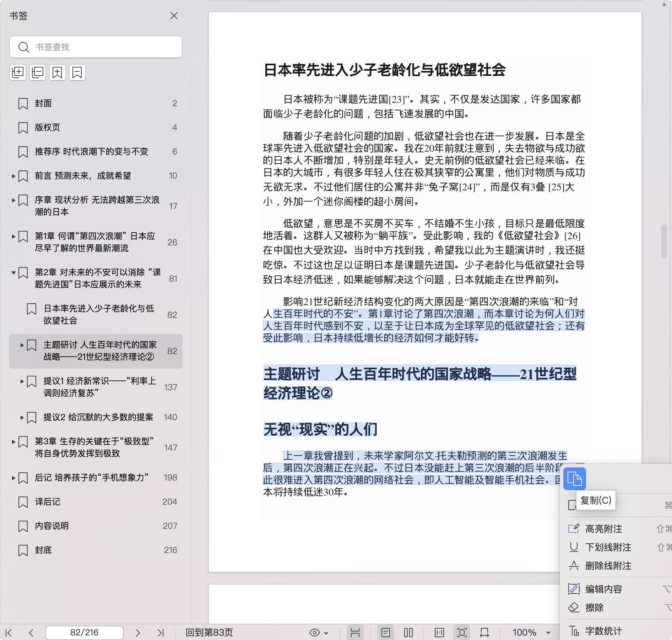The height and width of the screenshot is (640, 672).
Task: Collapse all bookmarks in the panel
Action: click(38, 72)
